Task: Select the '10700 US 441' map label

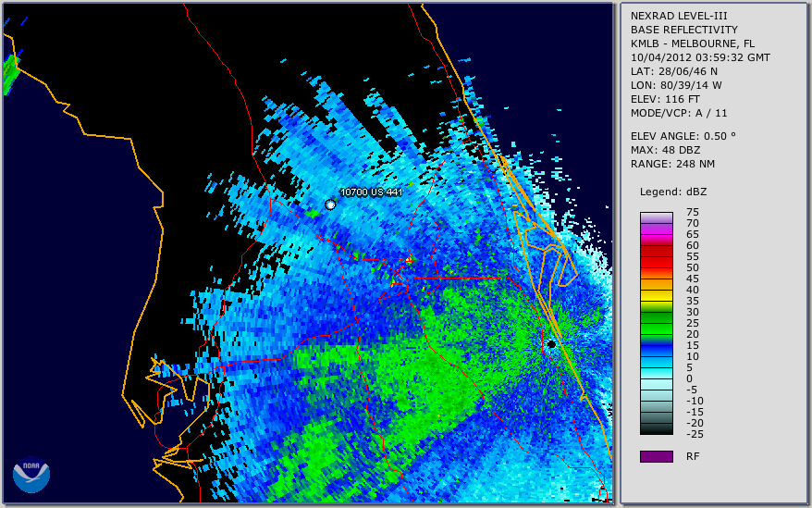Action: 371,192
